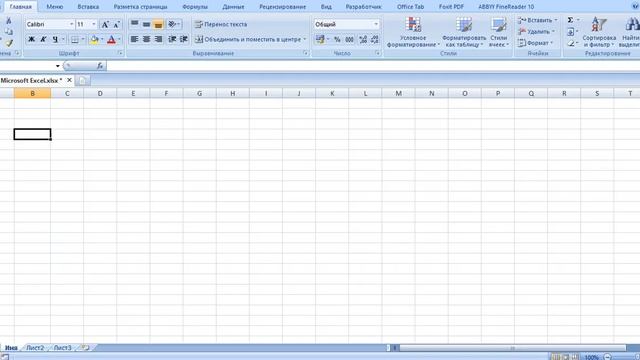Align text to middle of cell

(x=146, y=24)
